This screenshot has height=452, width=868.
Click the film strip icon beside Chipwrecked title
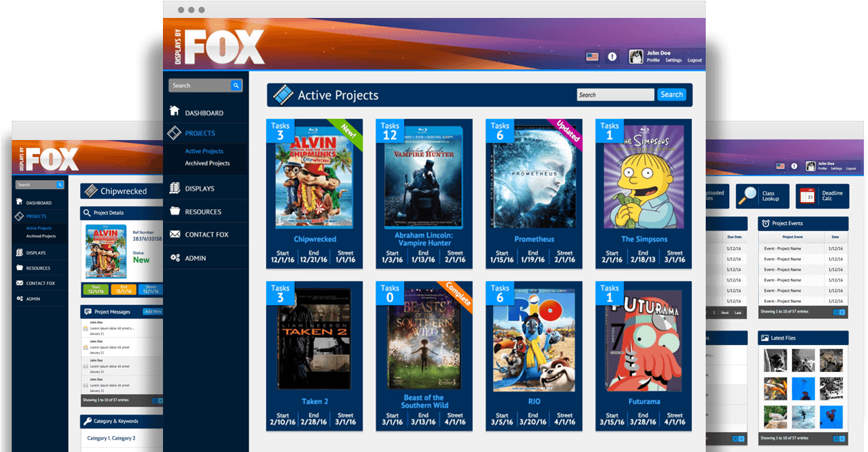pos(90,191)
